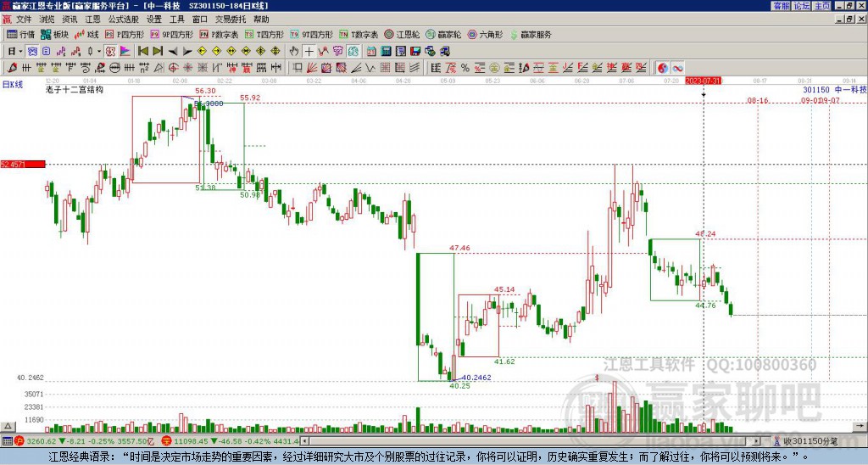Toggle the highlighted blue grid icon
Viewport: 868px width, 465px height.
coord(33,51)
